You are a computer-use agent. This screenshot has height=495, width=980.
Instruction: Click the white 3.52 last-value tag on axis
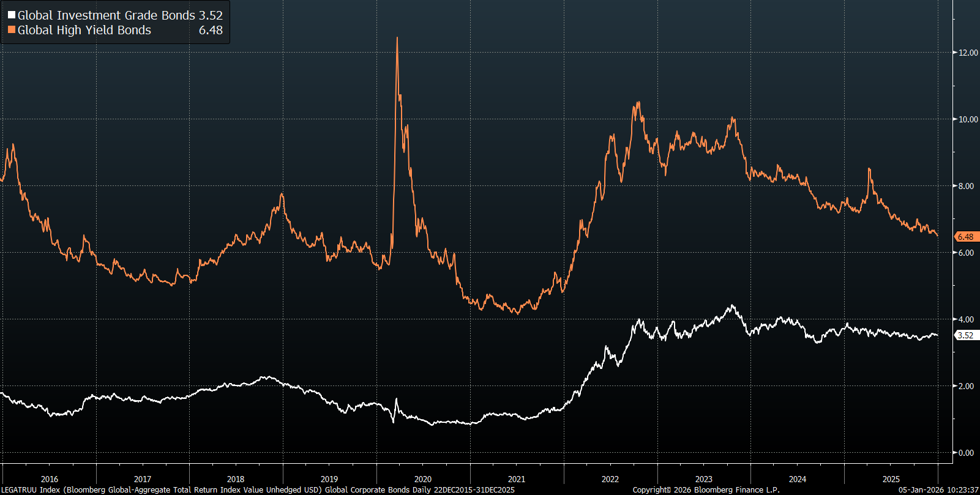[x=966, y=335]
